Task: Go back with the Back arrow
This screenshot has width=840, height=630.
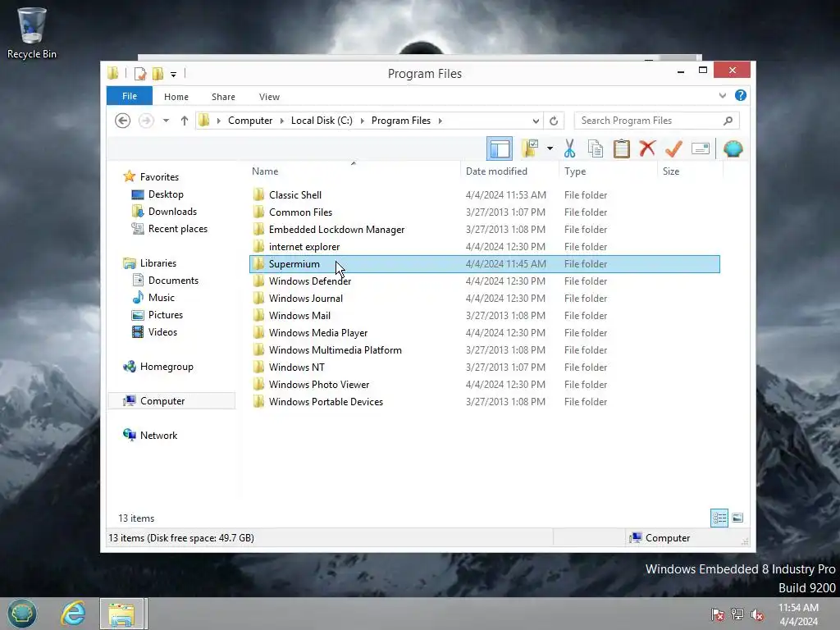Action: coord(123,121)
